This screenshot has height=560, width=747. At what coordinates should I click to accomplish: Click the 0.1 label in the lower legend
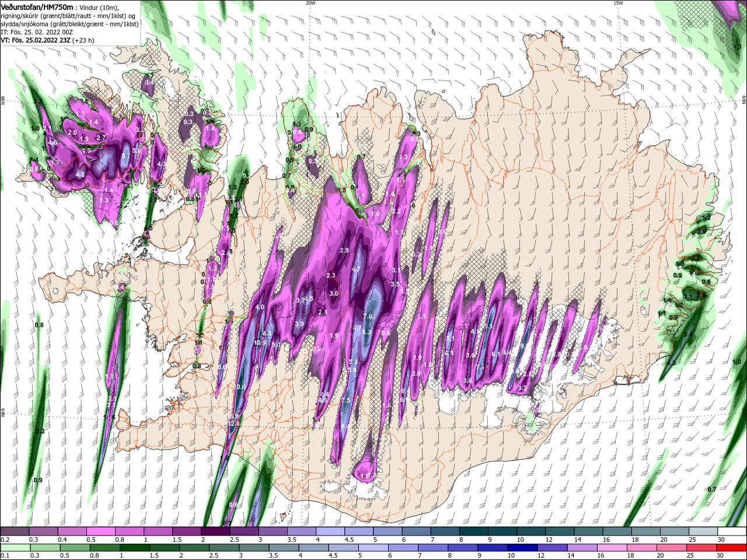coord(5,555)
